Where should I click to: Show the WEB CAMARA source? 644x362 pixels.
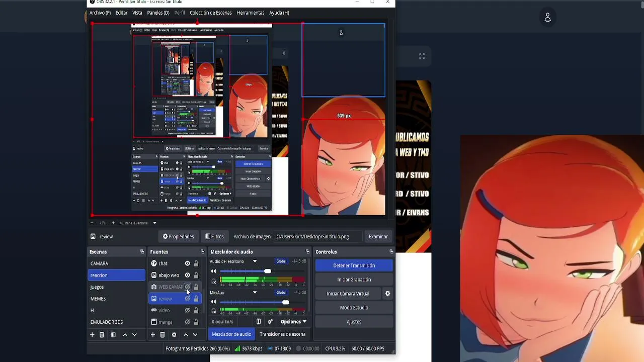tap(188, 287)
